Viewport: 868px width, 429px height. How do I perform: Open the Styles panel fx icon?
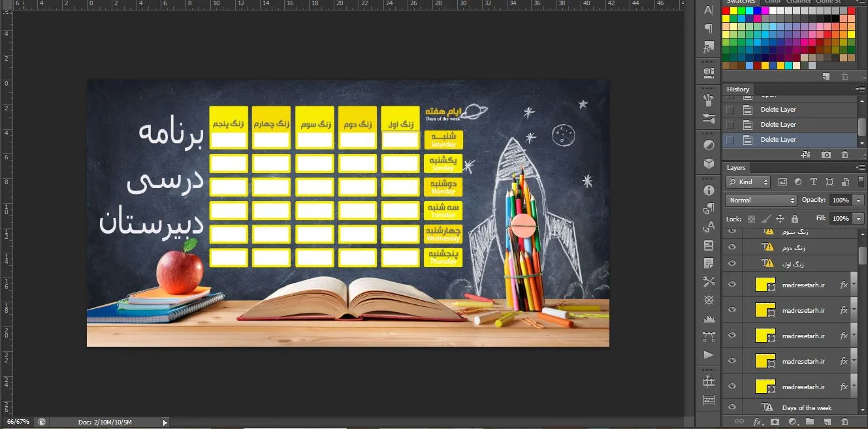[709, 48]
